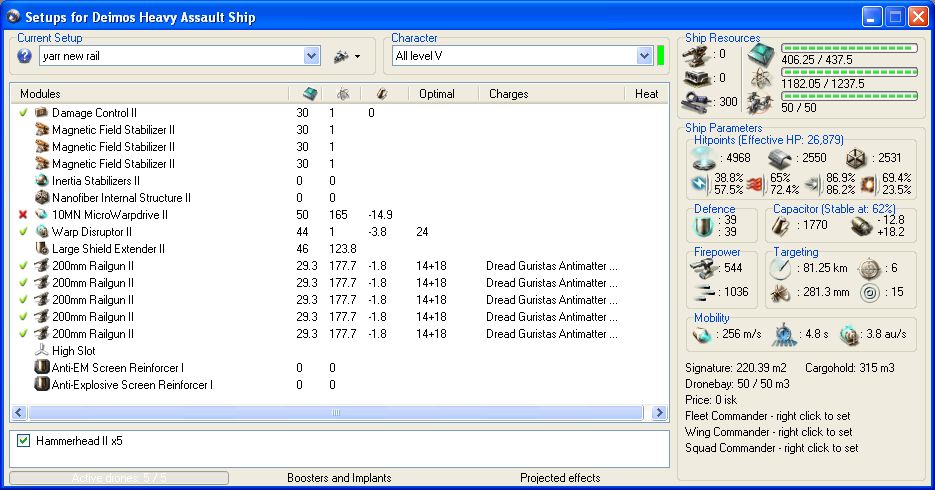Image resolution: width=935 pixels, height=490 pixels.
Task: Click the module list horizontal scrollbar
Action: [336, 412]
